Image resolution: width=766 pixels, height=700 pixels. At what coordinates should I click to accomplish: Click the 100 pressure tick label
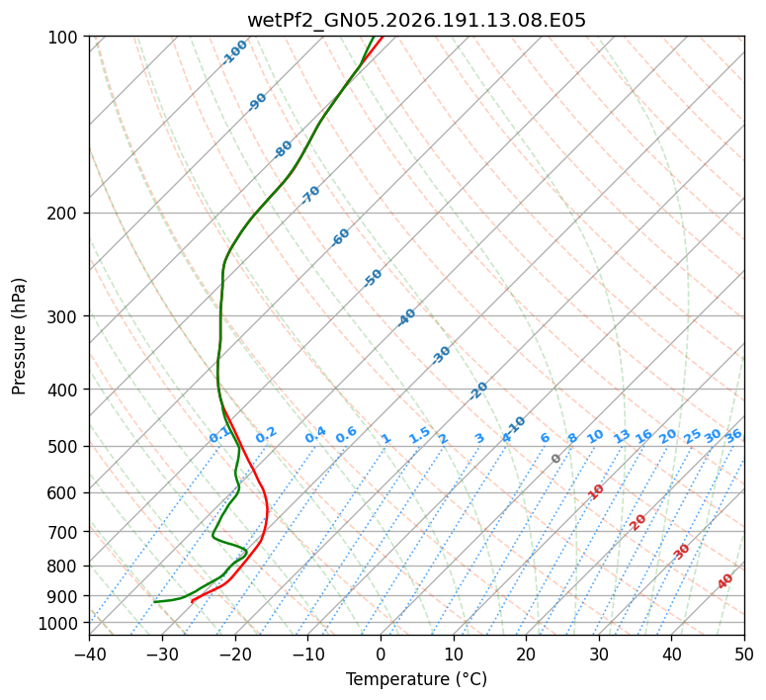point(64,38)
